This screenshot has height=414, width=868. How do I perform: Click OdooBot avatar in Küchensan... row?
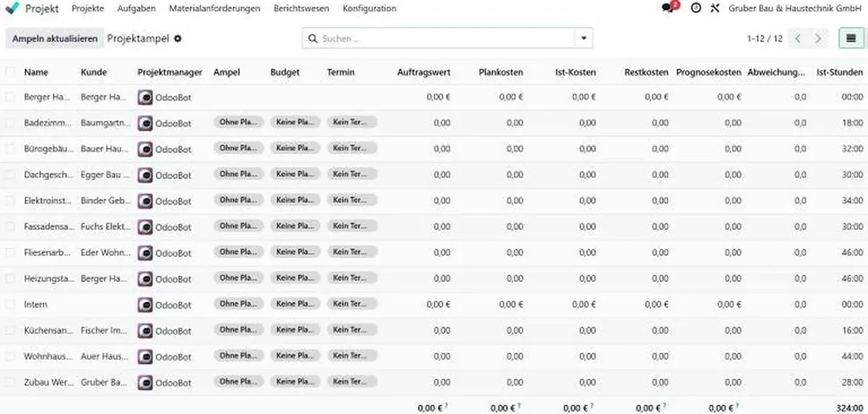point(145,331)
